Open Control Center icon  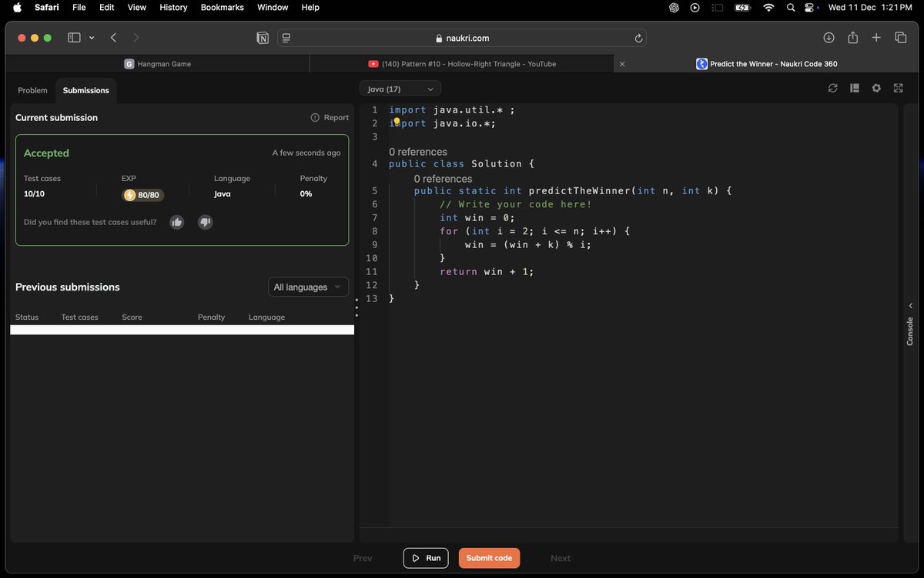(x=810, y=8)
